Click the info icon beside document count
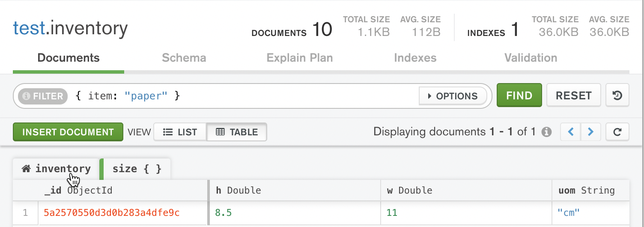The height and width of the screenshot is (227, 644). pos(546,132)
